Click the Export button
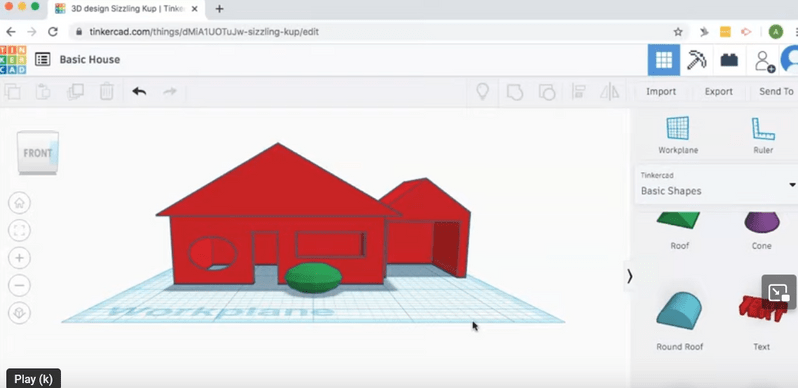 click(719, 92)
